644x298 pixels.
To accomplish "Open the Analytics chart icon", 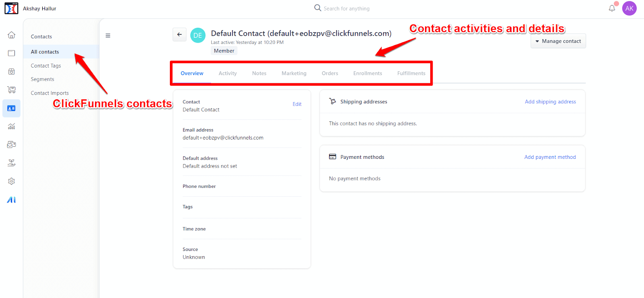I will (11, 126).
